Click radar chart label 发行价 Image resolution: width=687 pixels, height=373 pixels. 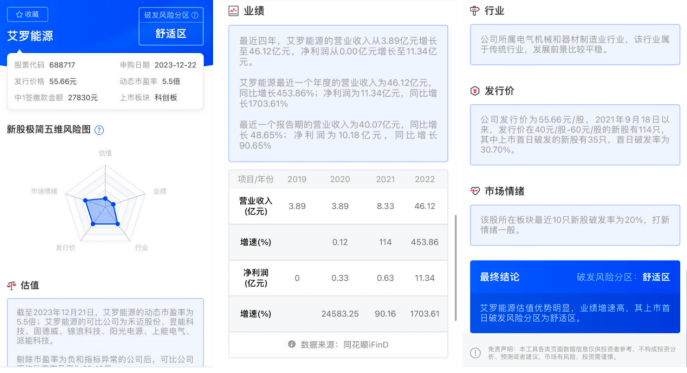coord(66,248)
